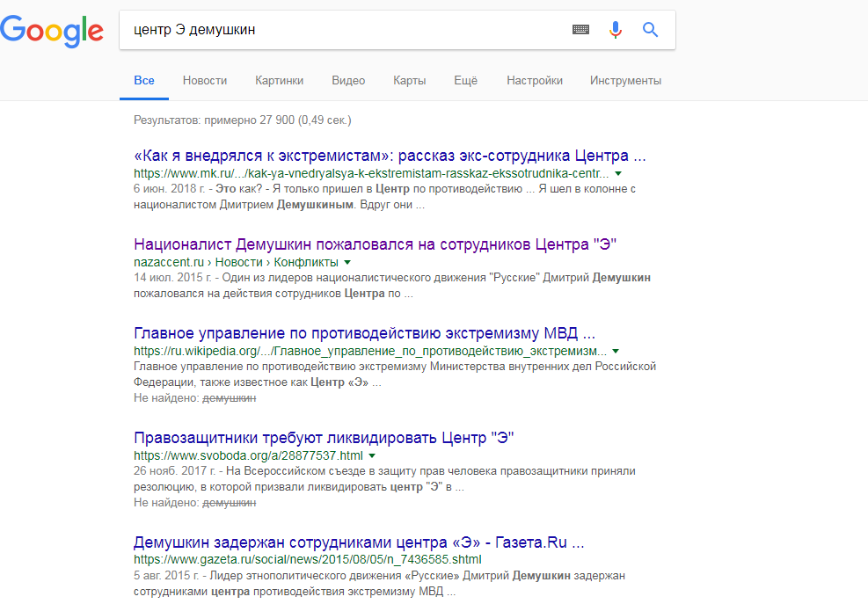The image size is (868, 604).
Task: Click the nazaccent.ru breadcrumb text
Action: (236, 262)
